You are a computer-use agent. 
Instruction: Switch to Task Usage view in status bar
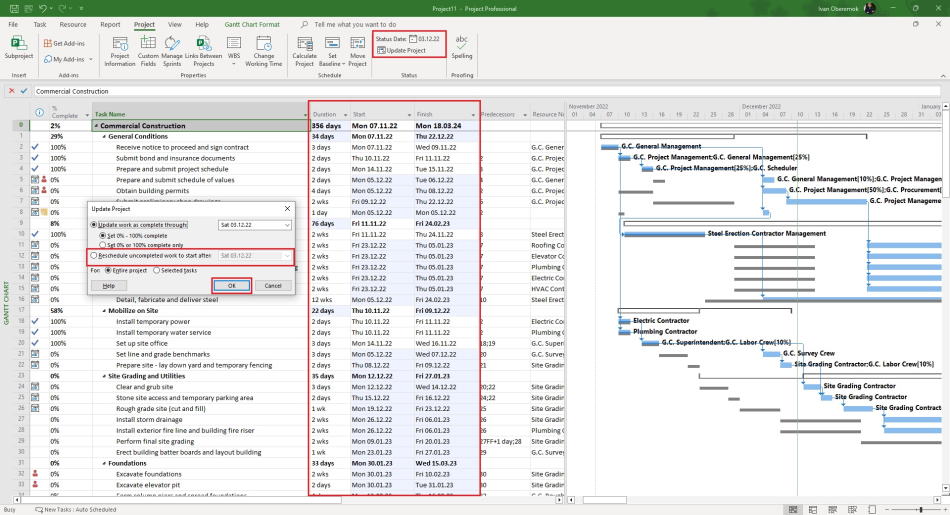click(x=812, y=510)
